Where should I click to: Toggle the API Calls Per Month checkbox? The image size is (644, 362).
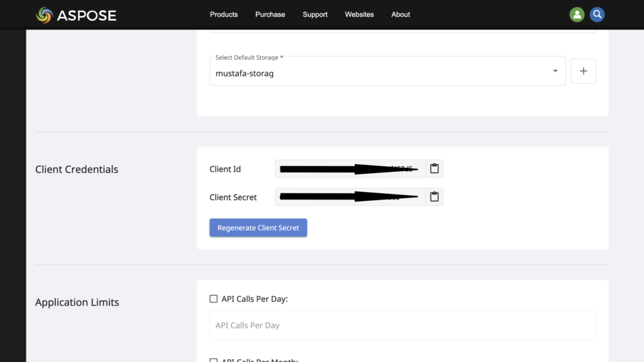point(214,360)
